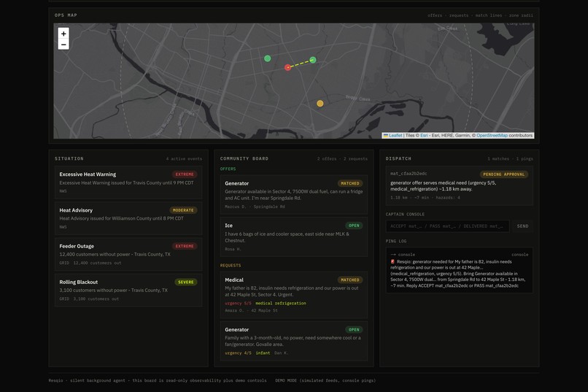Click 'urgency 4/5' tag on Generator request
Image resolution: width=588 pixels, height=392 pixels.
point(238,353)
